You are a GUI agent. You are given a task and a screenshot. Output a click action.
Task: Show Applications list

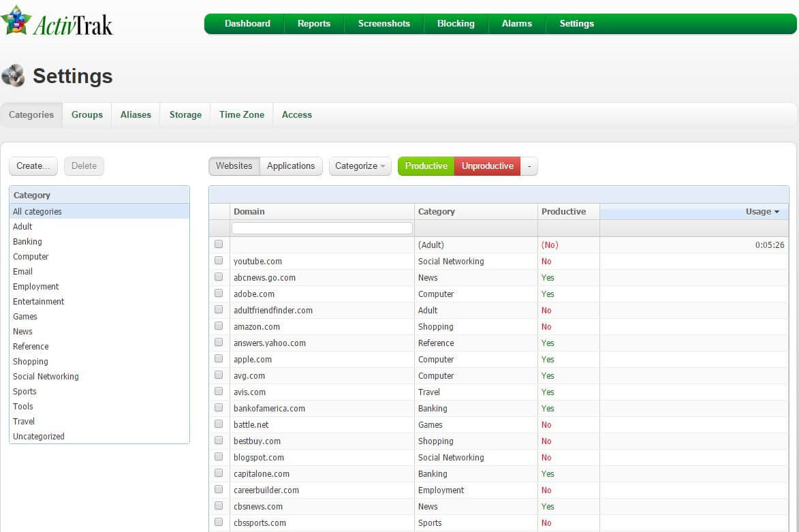coord(291,166)
